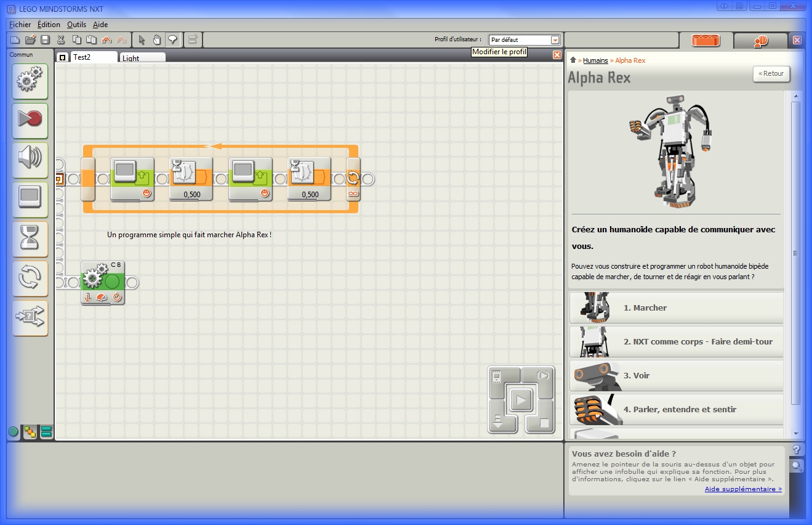Viewport: 812px width, 525px height.
Task: Choose the Sound block in the palette
Action: [30, 160]
